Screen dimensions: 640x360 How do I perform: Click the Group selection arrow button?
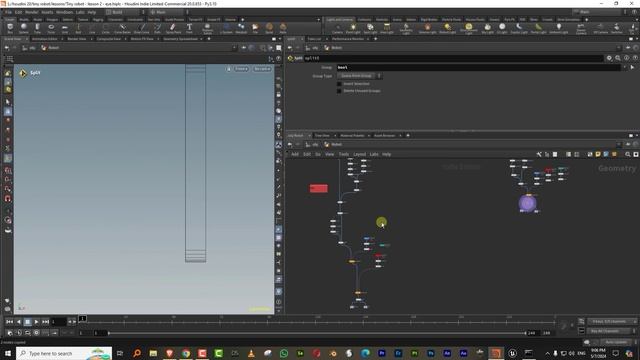click(x=632, y=67)
